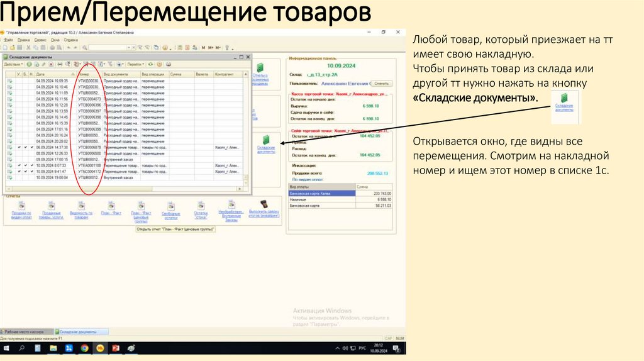Click the Сменить button next to the user name
This screenshot has width=644, height=361.
(x=382, y=84)
